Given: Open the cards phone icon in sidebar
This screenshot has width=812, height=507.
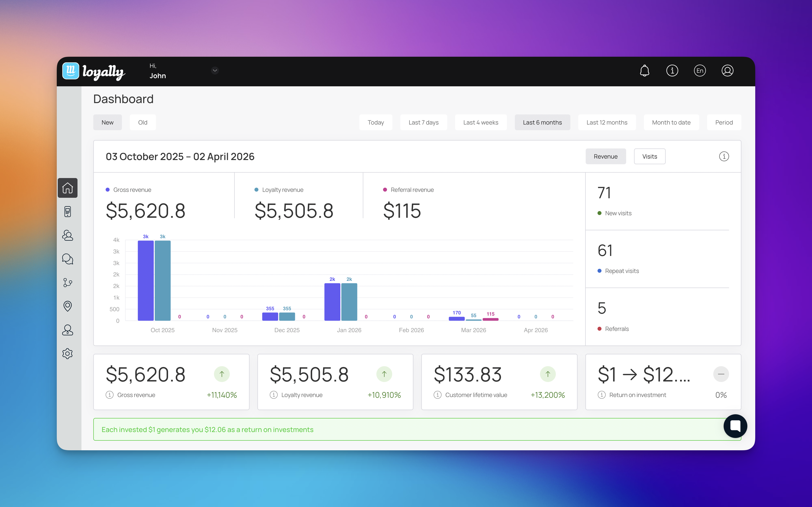Looking at the screenshot, I should 67,212.
